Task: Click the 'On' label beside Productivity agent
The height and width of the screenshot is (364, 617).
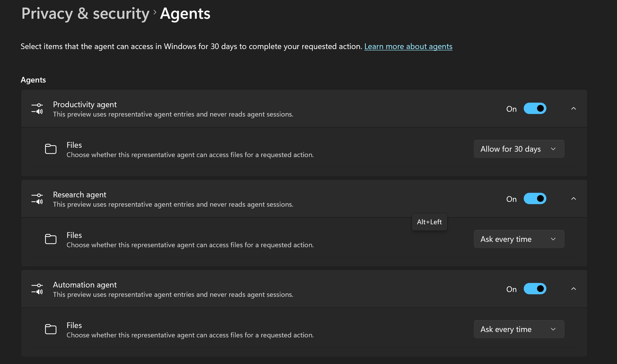Action: [x=512, y=109]
